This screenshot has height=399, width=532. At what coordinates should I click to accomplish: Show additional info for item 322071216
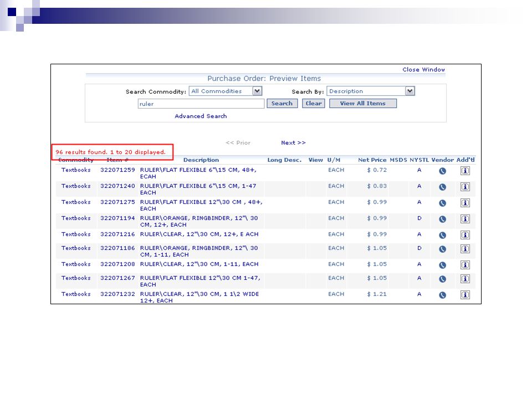pos(465,235)
